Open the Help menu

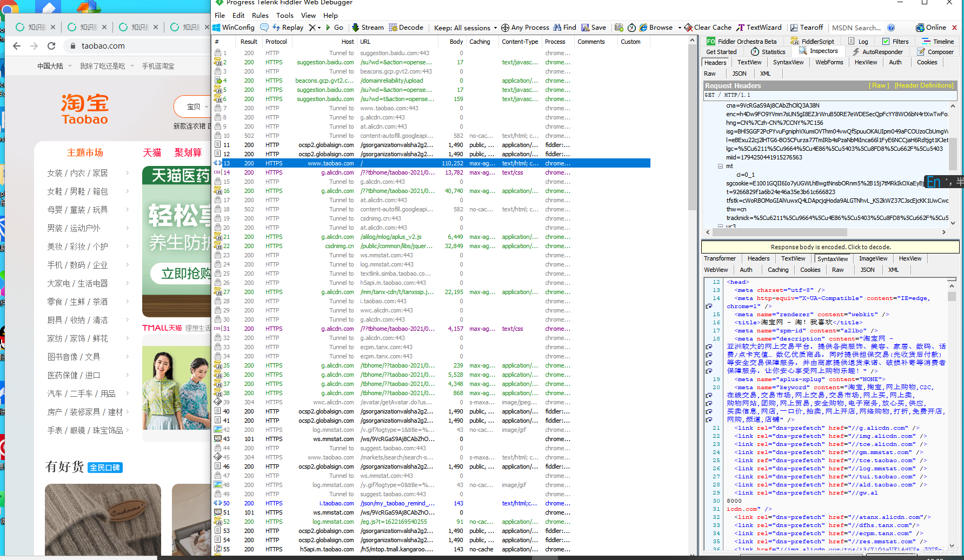330,15
